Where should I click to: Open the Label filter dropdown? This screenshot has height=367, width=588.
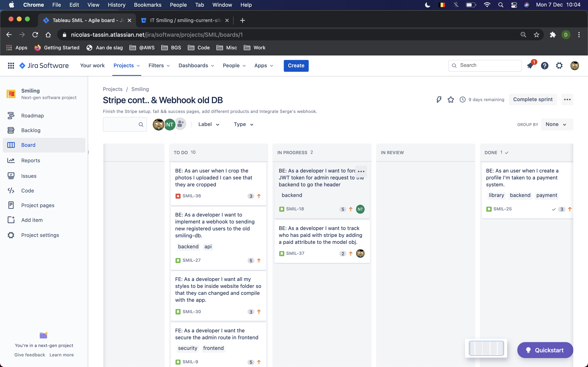point(208,124)
